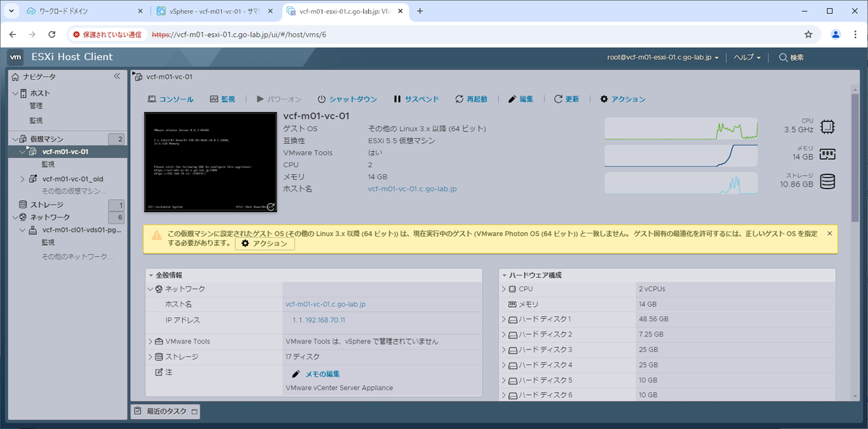
Task: Open その他のネットワーク... in the navigator
Action: (77, 257)
